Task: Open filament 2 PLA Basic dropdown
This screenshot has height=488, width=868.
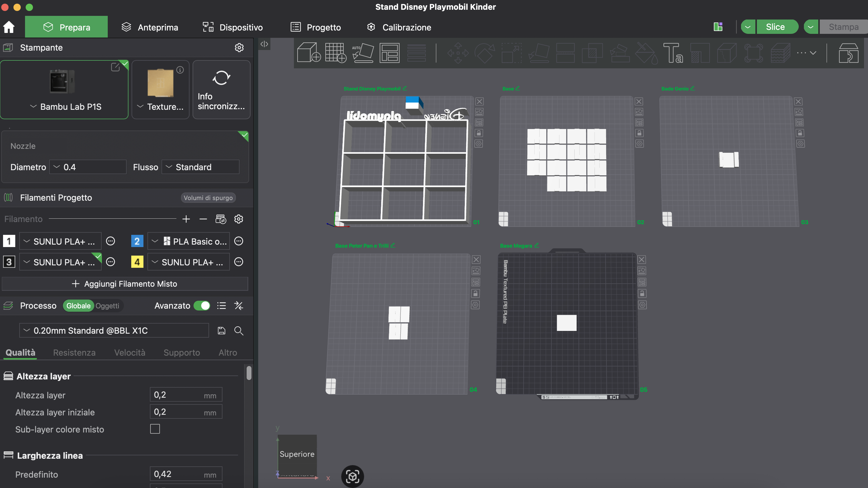Action: pyautogui.click(x=189, y=242)
